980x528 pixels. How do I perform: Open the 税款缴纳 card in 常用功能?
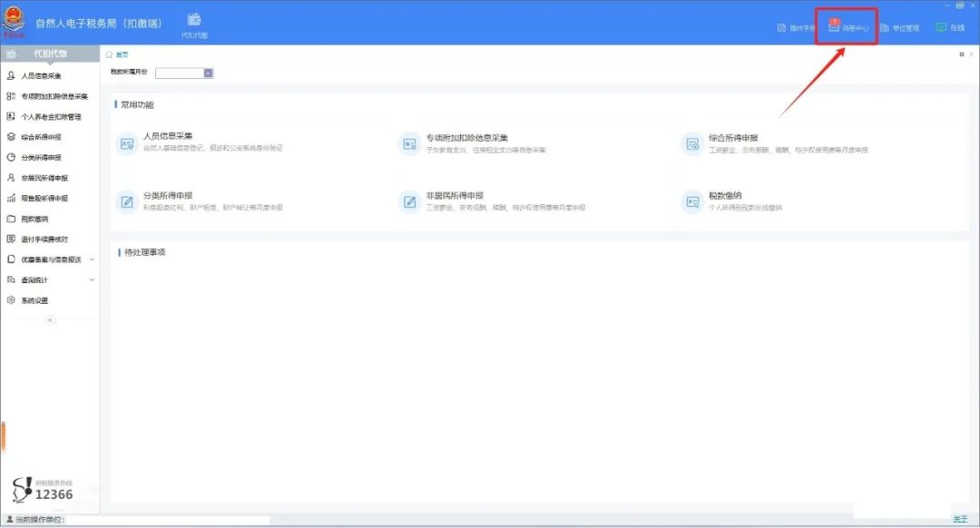[731, 201]
